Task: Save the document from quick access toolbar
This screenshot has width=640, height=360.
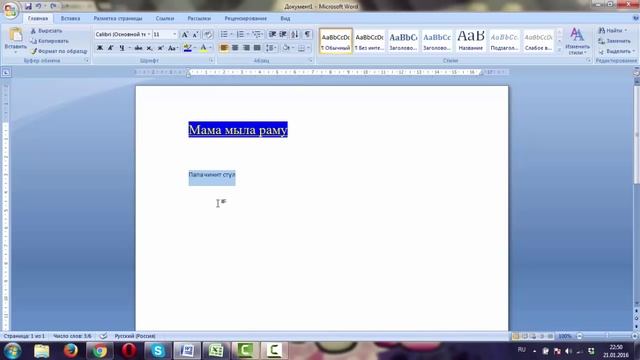Action: (x=28, y=6)
